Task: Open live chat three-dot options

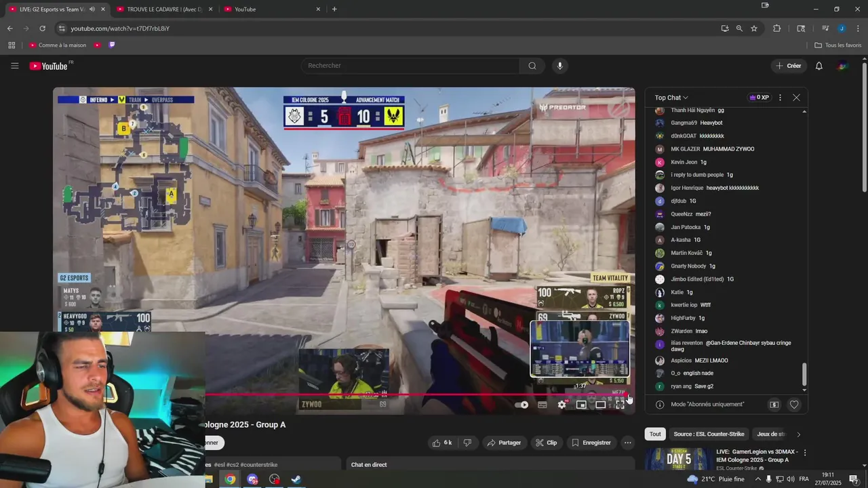Action: [x=780, y=98]
